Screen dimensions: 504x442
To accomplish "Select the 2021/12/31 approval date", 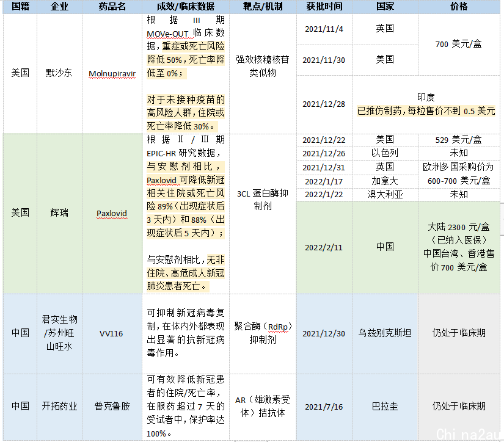I will pos(324,167).
